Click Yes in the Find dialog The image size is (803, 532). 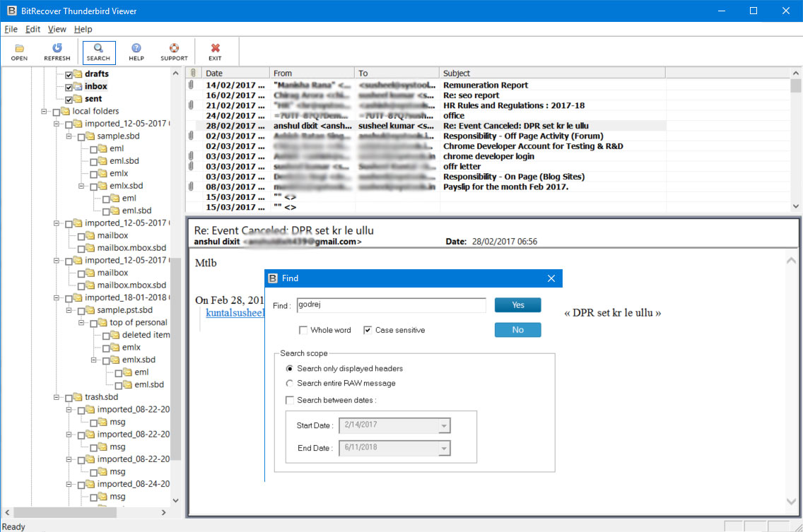(x=517, y=305)
